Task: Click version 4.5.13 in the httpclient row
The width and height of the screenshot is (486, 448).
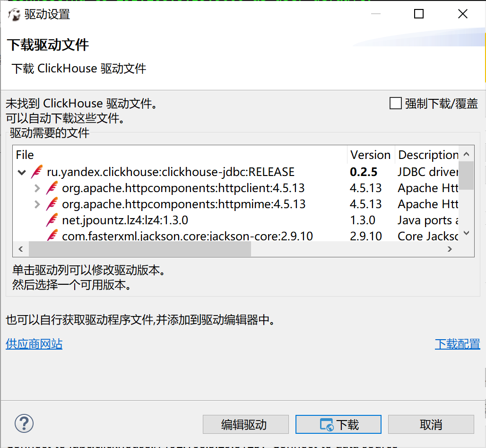Action: (366, 188)
